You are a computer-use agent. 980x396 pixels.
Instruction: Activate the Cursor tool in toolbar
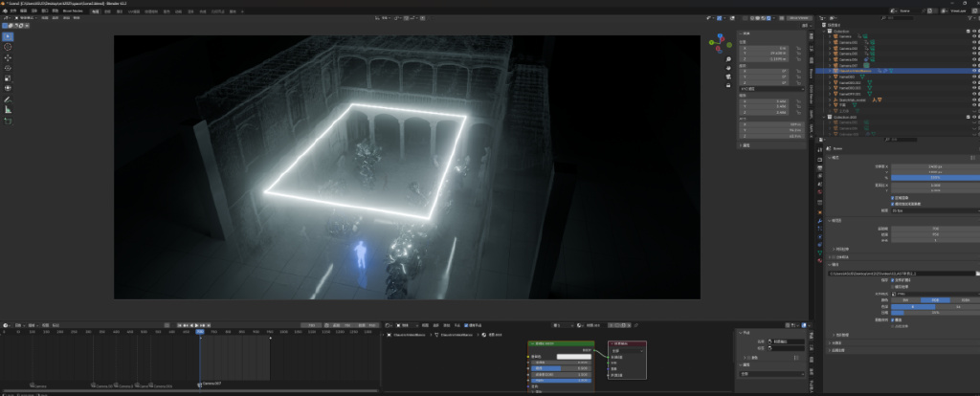(8, 47)
